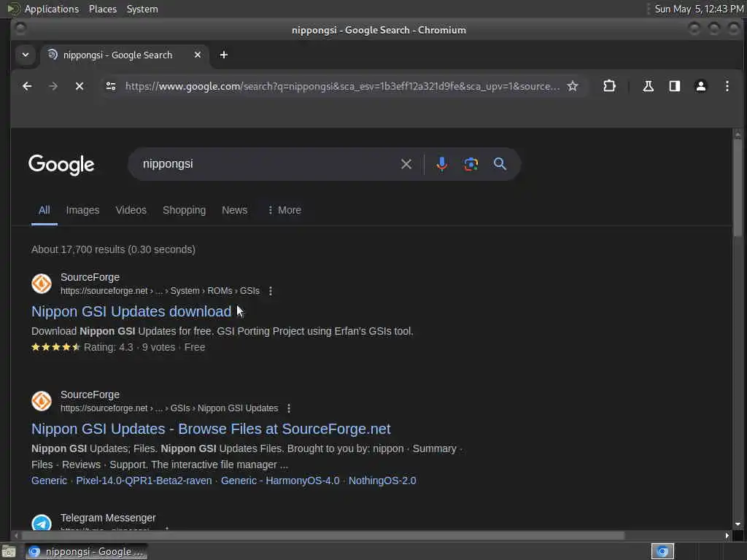Open Chromium three-dot menu
The height and width of the screenshot is (560, 747).
click(x=727, y=86)
